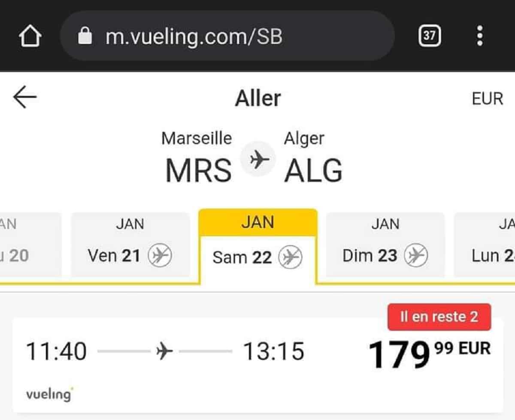Select the Ven 21 January date tab
The width and height of the screenshot is (515, 420).
coord(130,245)
